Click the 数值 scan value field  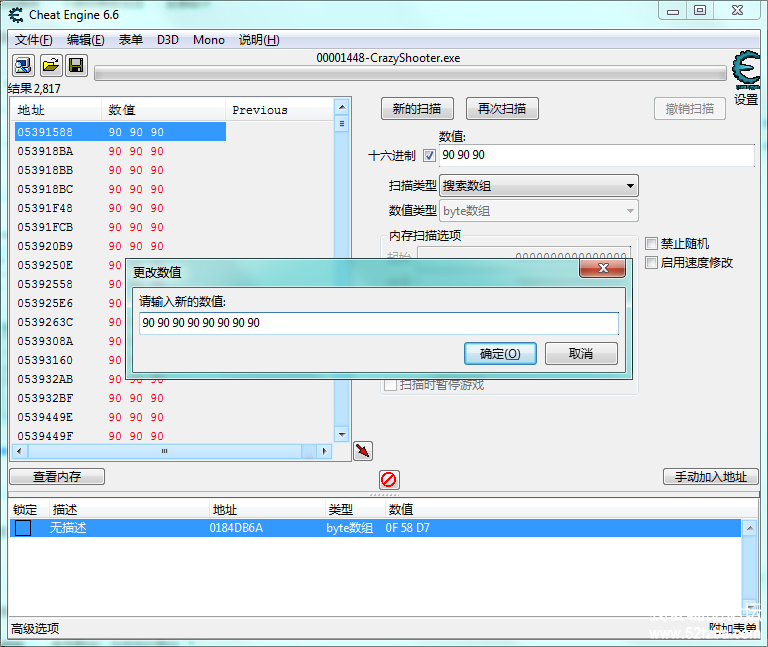tap(597, 155)
